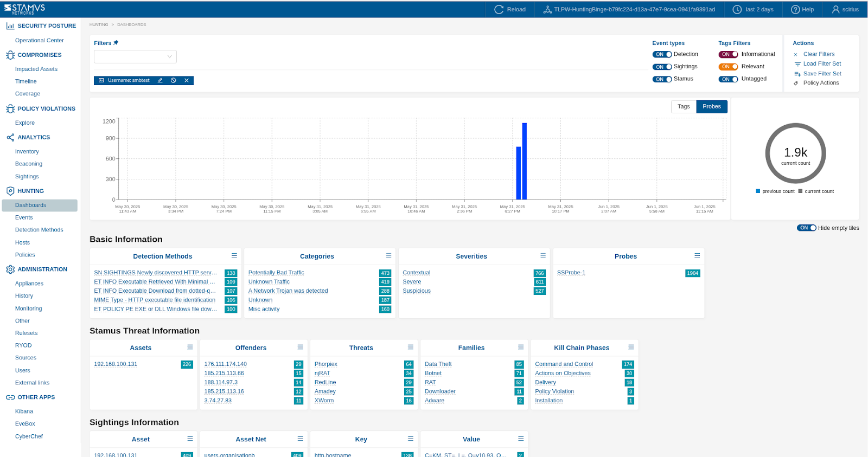Click the previous count legend swatch
This screenshot has height=457, width=868.
(x=758, y=191)
